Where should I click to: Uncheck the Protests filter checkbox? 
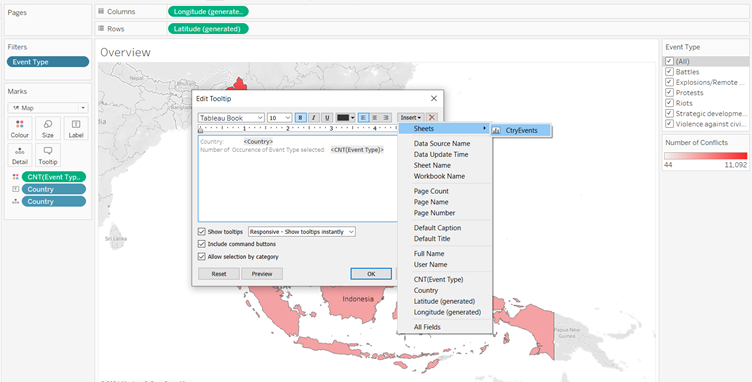pyautogui.click(x=670, y=93)
